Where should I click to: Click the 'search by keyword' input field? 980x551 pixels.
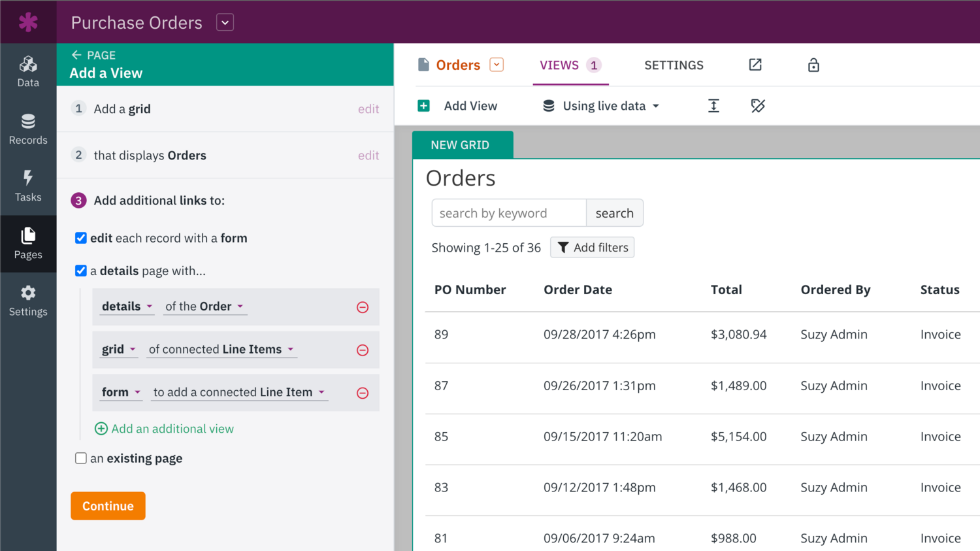(508, 212)
